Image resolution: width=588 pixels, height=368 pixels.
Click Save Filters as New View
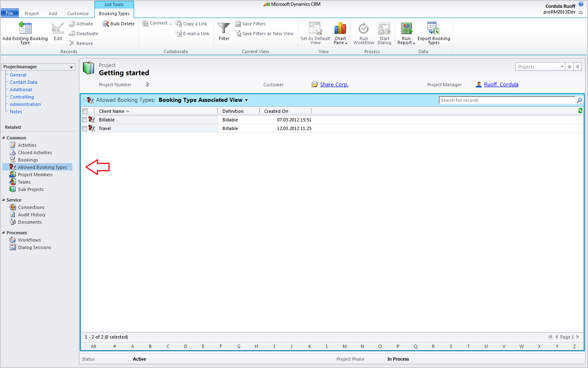coord(264,34)
